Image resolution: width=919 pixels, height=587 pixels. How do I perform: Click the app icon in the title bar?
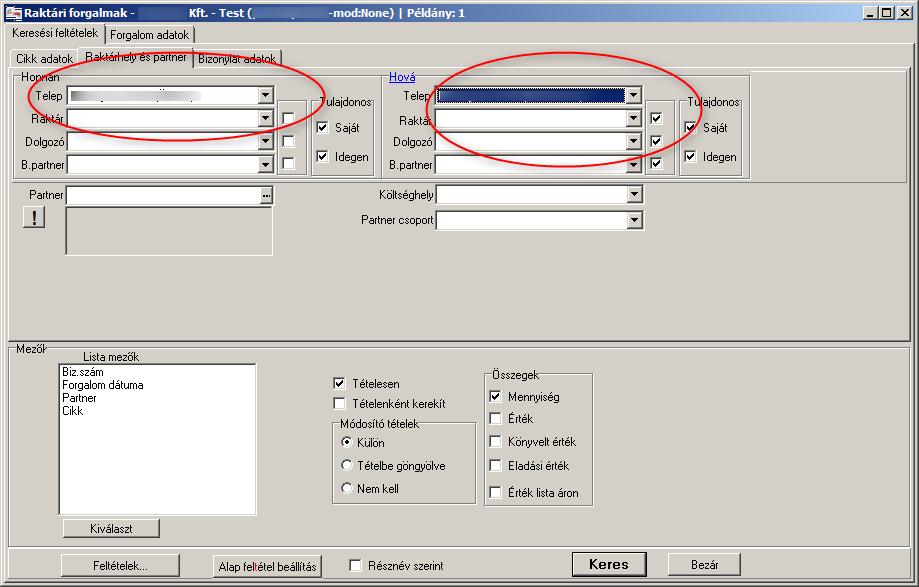pos(13,13)
